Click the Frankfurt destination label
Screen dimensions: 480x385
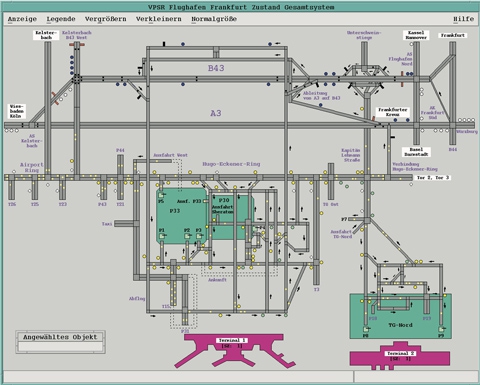[453, 35]
